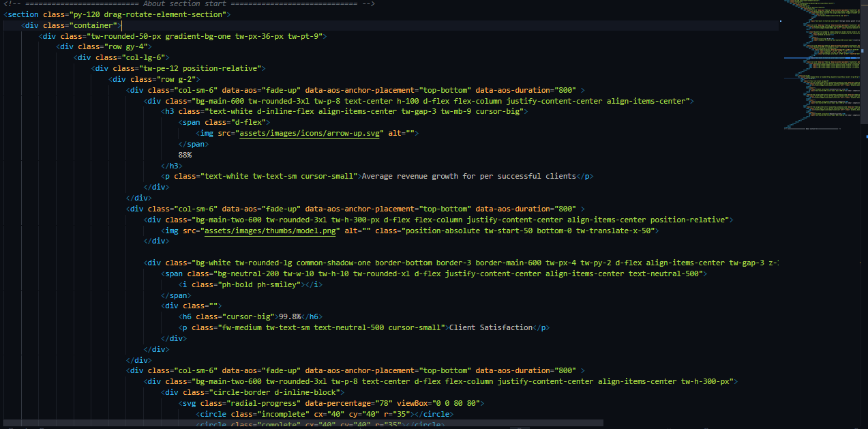Click the minimap to jump elsewhere in file

pos(825,68)
